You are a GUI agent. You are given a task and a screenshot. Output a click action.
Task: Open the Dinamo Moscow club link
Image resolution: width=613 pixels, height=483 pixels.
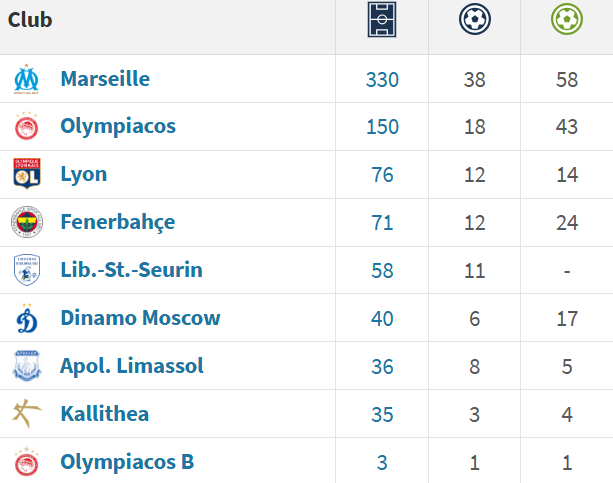(140, 318)
